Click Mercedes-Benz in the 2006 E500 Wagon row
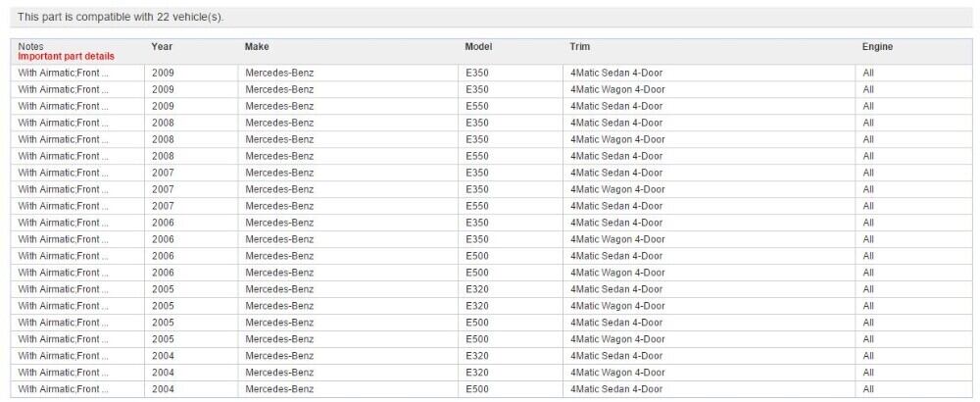The height and width of the screenshot is (402, 980). click(279, 273)
